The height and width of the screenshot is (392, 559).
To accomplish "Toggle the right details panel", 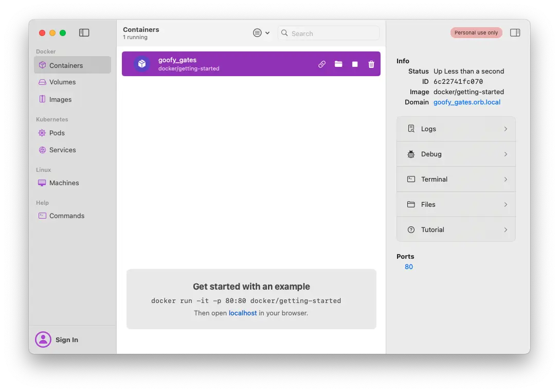I will (x=515, y=32).
